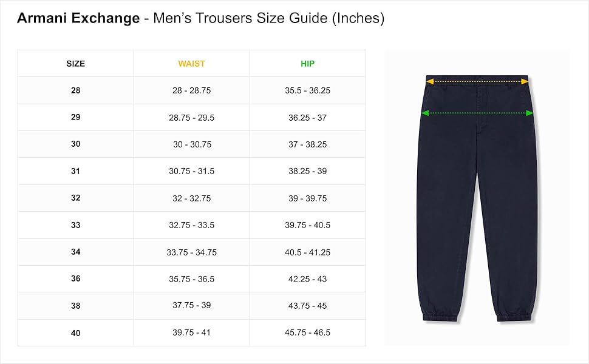Click the HIP column header

[x=307, y=64]
